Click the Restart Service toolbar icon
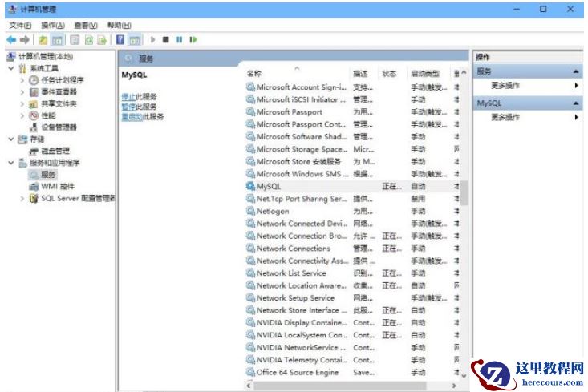The image size is (588, 392). (193, 39)
